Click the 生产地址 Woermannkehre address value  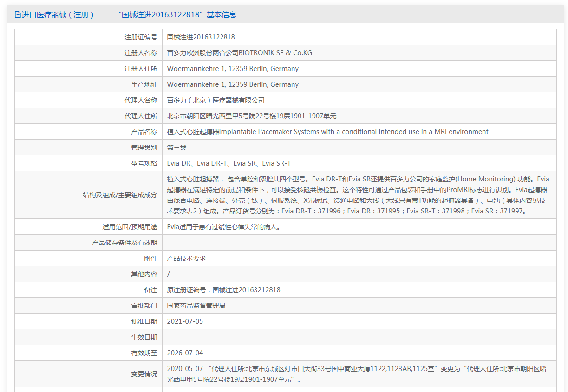(x=233, y=84)
